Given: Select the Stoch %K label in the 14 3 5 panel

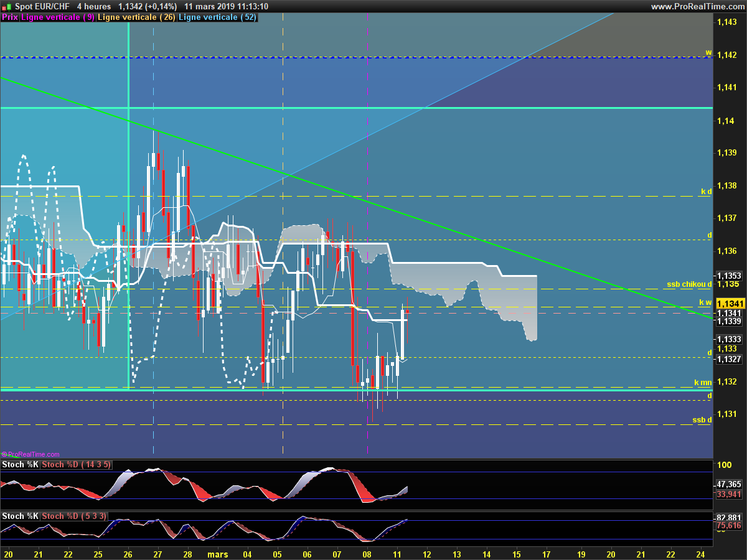Looking at the screenshot, I should pos(20,465).
